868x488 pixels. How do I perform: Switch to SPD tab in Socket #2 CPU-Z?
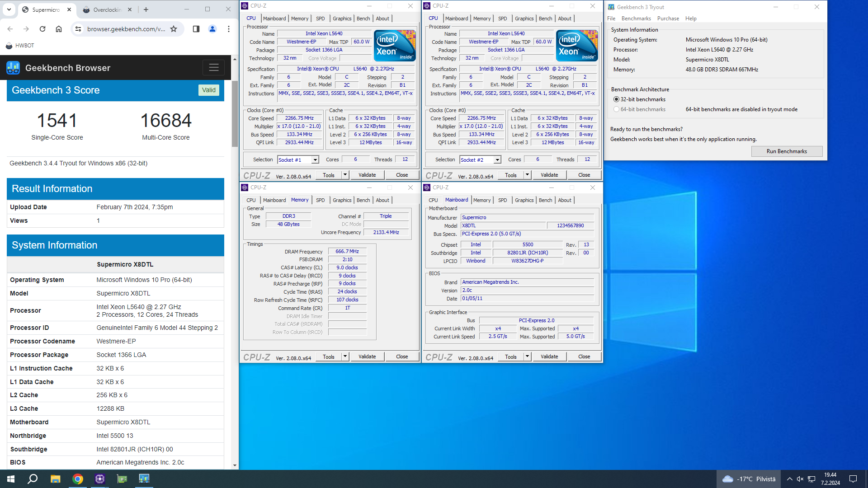(502, 19)
